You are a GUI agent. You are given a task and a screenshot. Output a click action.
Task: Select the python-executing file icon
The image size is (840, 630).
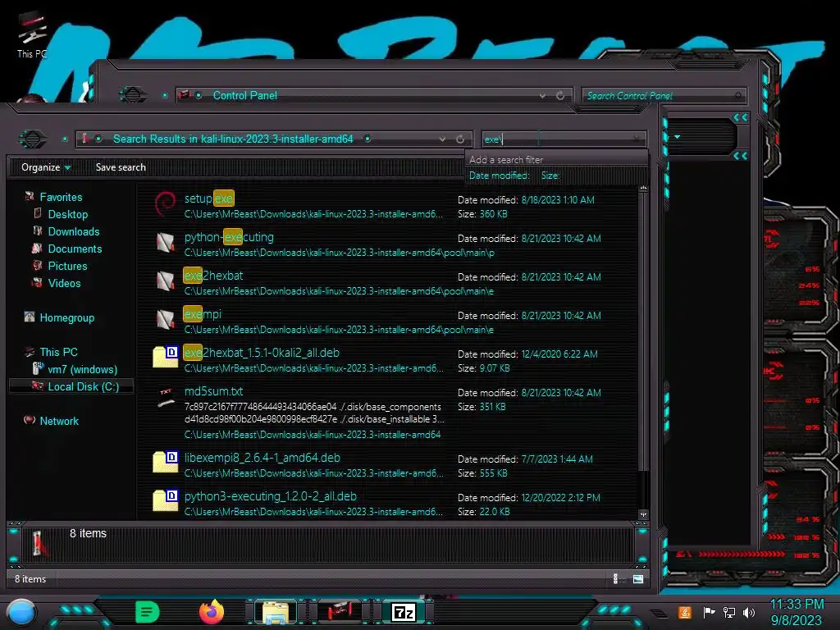(x=165, y=243)
